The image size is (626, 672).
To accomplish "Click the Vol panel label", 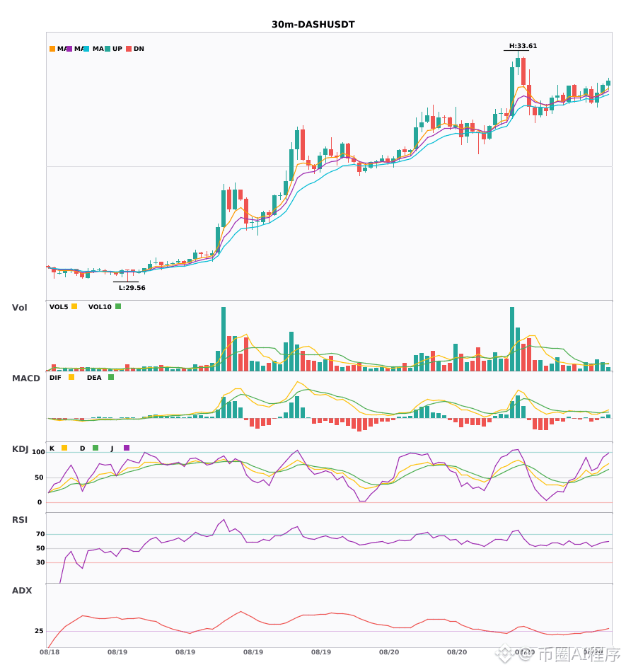I will pos(19,307).
